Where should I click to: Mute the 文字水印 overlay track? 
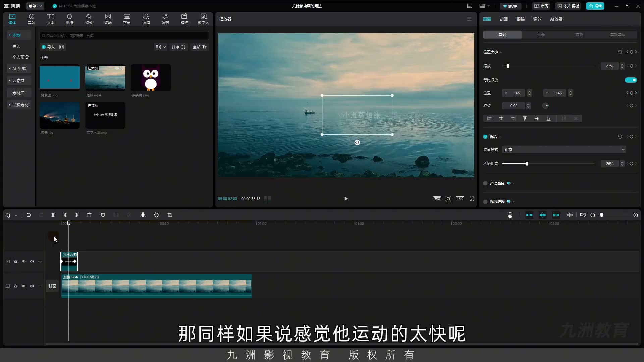click(32, 261)
